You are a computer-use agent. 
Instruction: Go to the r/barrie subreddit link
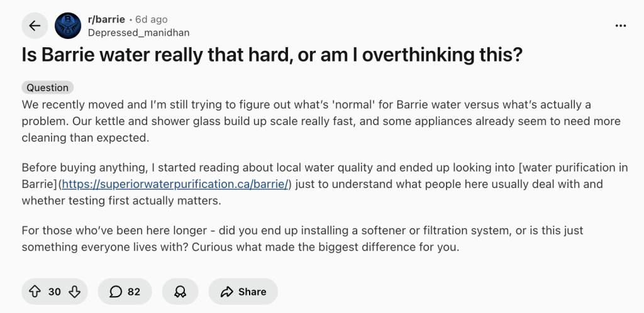[x=104, y=19]
